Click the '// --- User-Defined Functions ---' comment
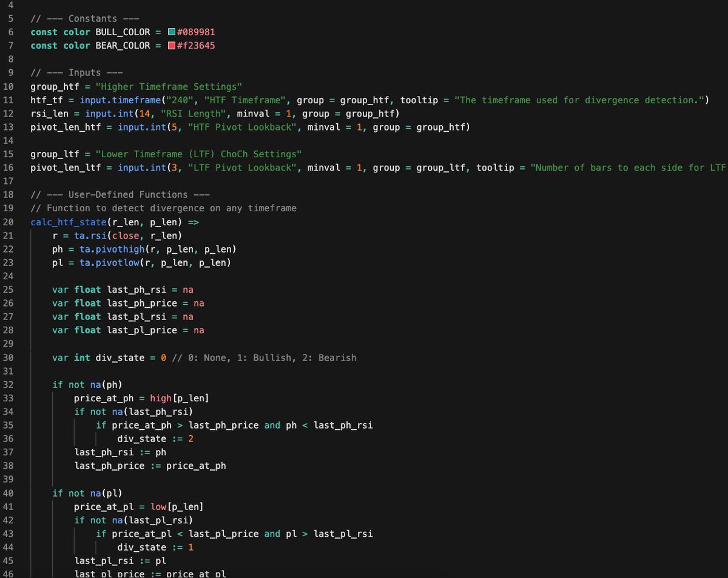Image resolution: width=728 pixels, height=578 pixels. pos(121,194)
